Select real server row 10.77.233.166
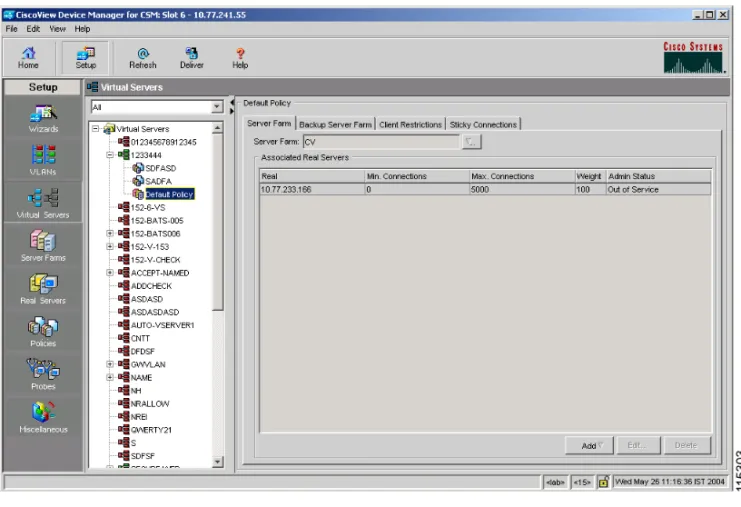 click(x=485, y=189)
